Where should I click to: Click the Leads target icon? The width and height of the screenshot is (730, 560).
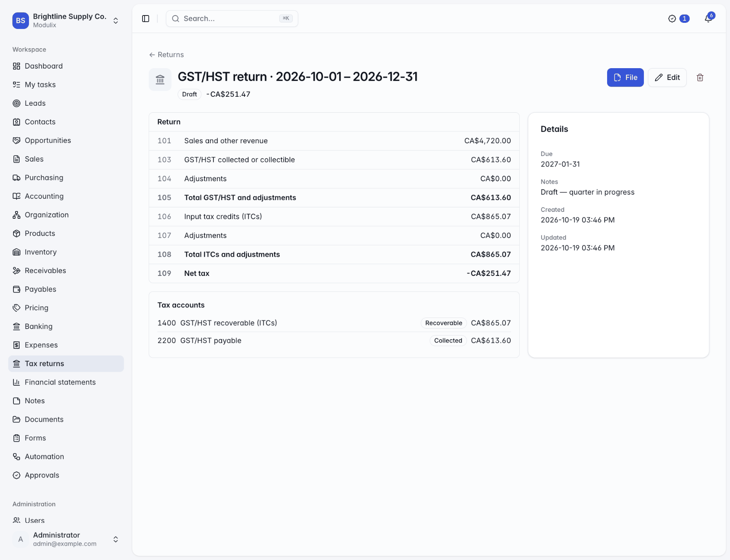pos(16,103)
